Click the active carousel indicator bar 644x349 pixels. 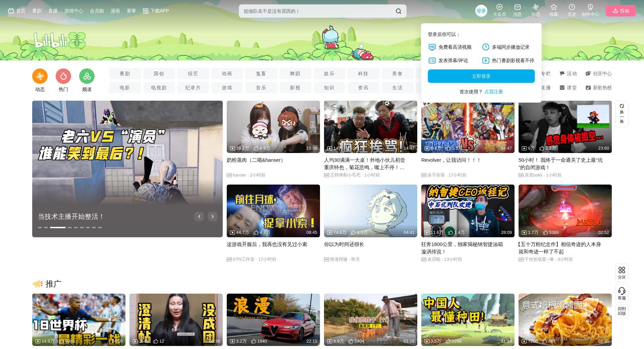click(58, 228)
